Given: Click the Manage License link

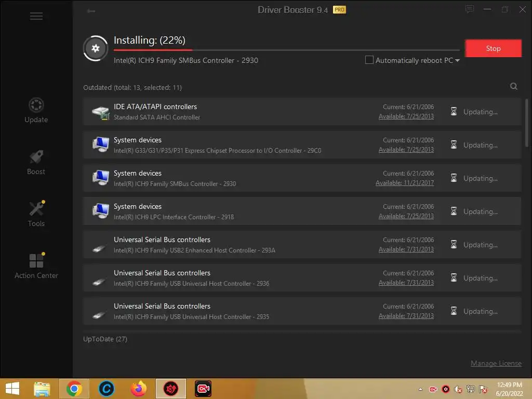Looking at the screenshot, I should pyautogui.click(x=496, y=363).
